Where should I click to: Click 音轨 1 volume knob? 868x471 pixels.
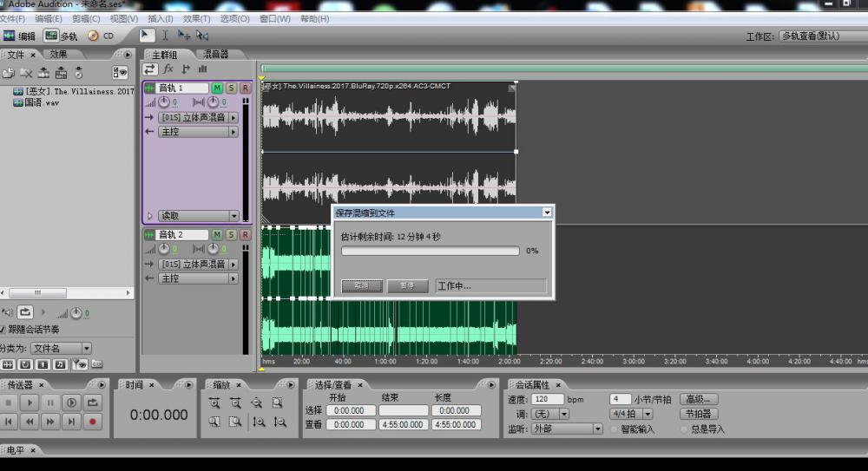point(164,102)
